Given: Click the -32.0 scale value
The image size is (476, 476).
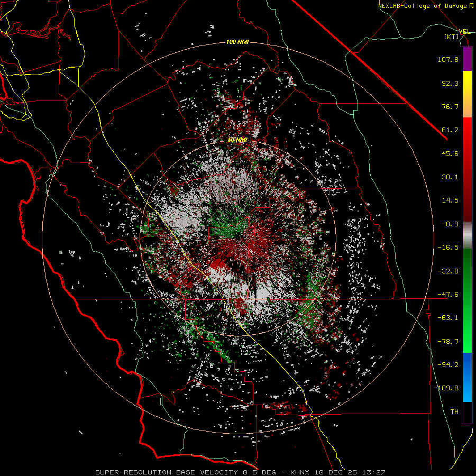Looking at the screenshot, I should [x=448, y=271].
